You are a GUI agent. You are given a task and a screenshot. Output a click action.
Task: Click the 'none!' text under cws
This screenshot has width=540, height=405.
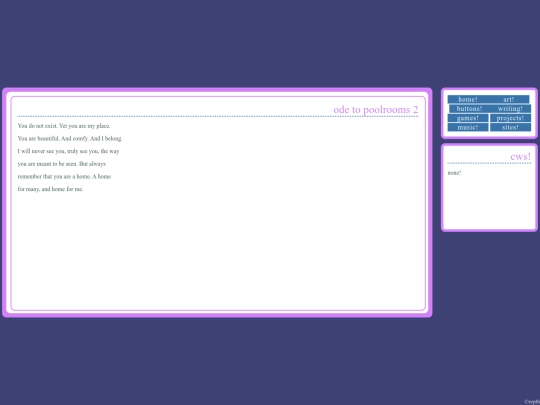coord(454,173)
